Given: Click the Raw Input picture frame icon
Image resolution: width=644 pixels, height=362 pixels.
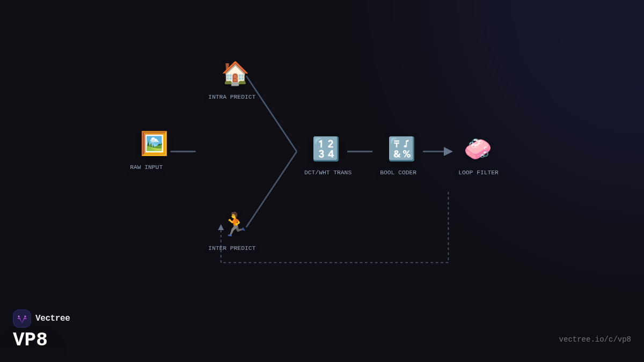Looking at the screenshot, I should click(154, 144).
